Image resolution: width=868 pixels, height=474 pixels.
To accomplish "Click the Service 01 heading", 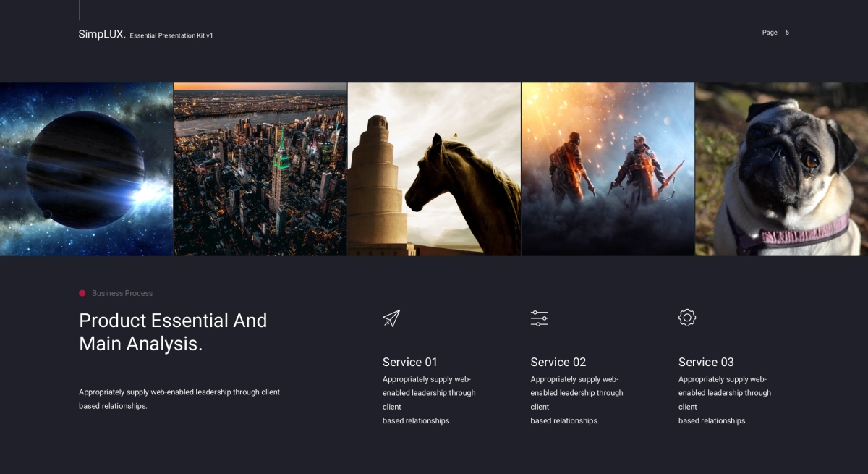I will click(x=410, y=362).
